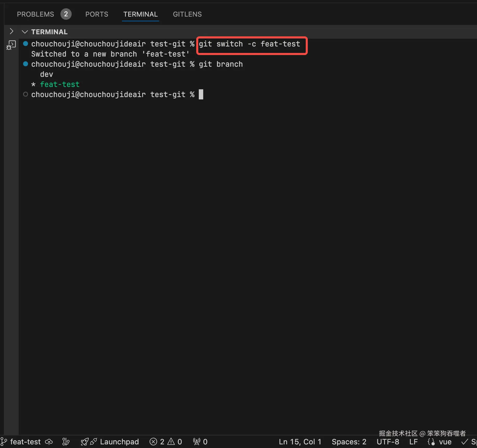Viewport: 477px width, 448px height.
Task: Click the rocket icon in the status bar
Action: click(x=85, y=442)
